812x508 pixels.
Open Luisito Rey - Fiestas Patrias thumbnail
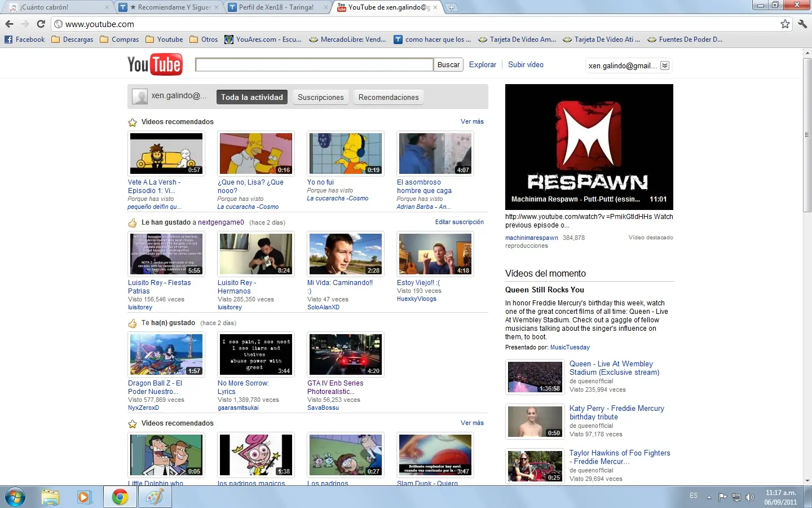tap(166, 254)
